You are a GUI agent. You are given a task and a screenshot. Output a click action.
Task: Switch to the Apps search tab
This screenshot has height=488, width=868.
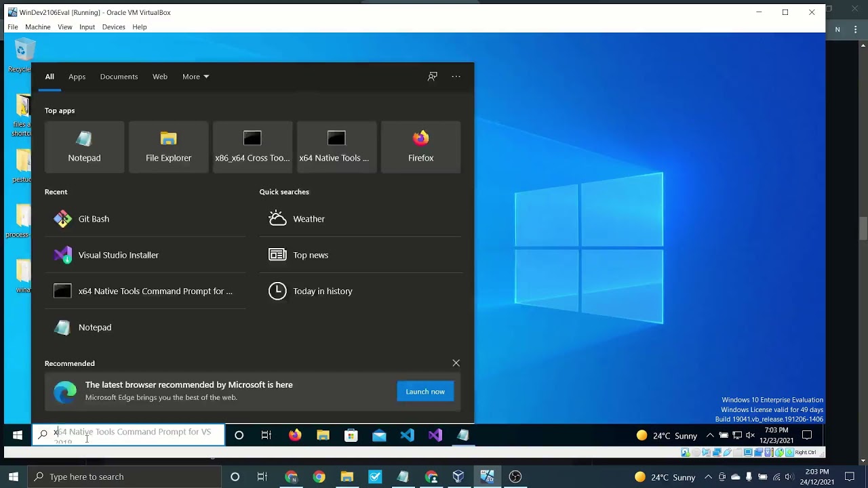point(77,77)
